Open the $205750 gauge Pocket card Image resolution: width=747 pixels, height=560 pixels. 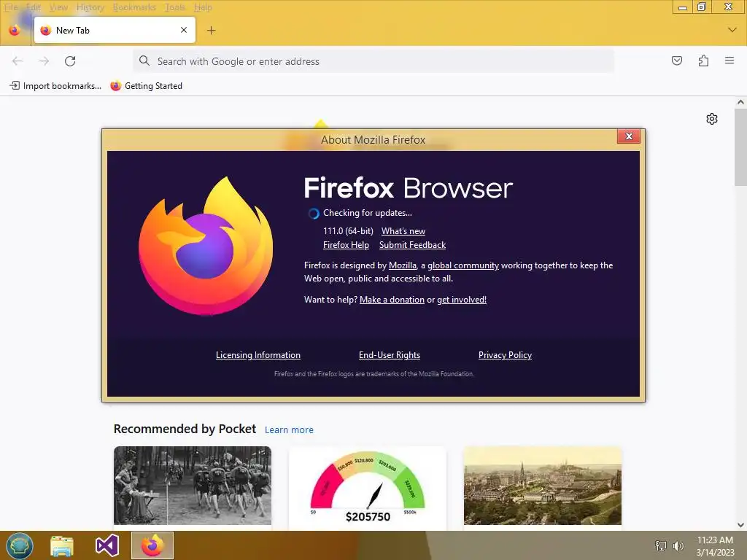coord(368,486)
